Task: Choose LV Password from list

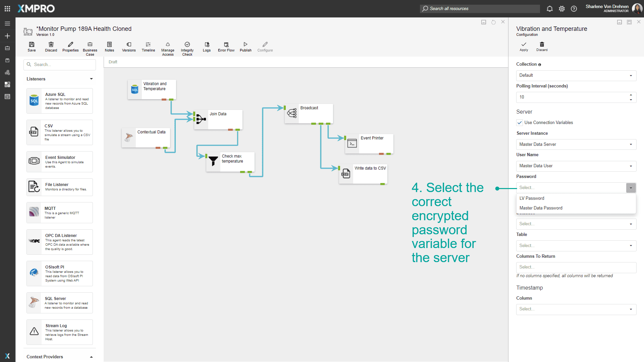Action: (532, 198)
